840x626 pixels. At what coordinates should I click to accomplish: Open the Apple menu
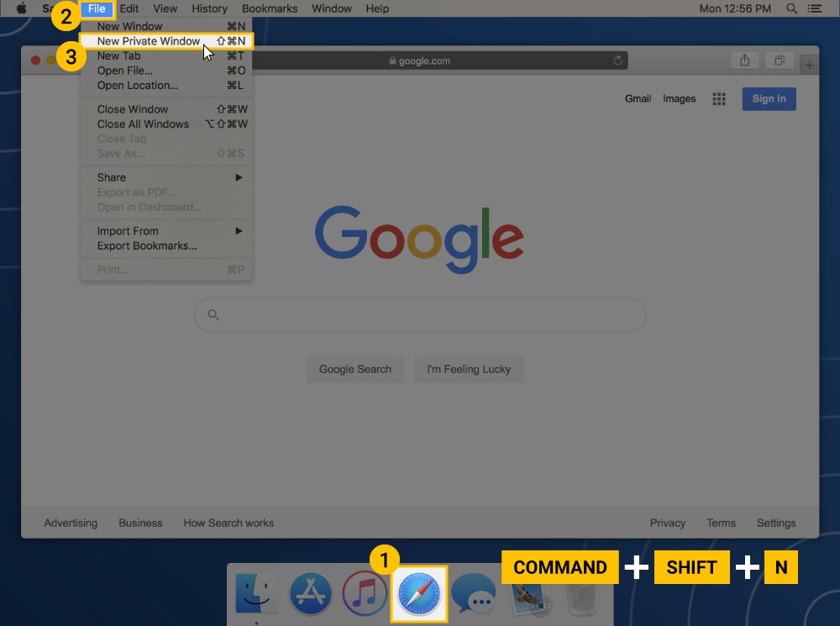(x=22, y=8)
